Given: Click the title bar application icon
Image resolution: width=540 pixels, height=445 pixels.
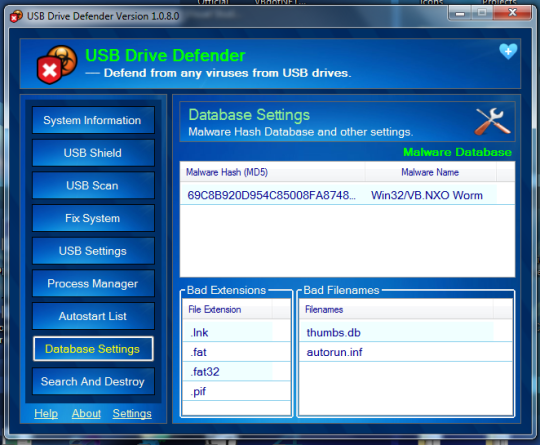Looking at the screenshot, I should point(15,16).
